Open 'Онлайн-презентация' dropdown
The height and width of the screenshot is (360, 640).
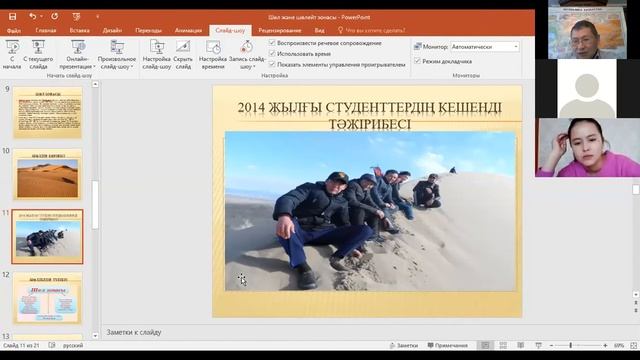[x=77, y=54]
